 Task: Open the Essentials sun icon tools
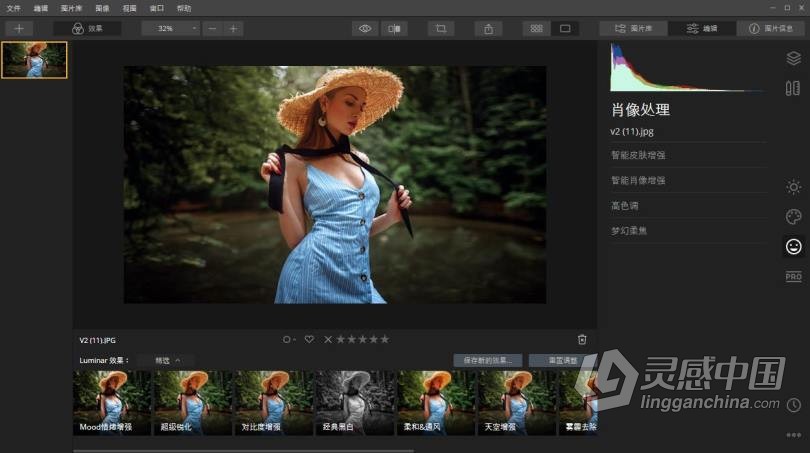click(x=793, y=187)
